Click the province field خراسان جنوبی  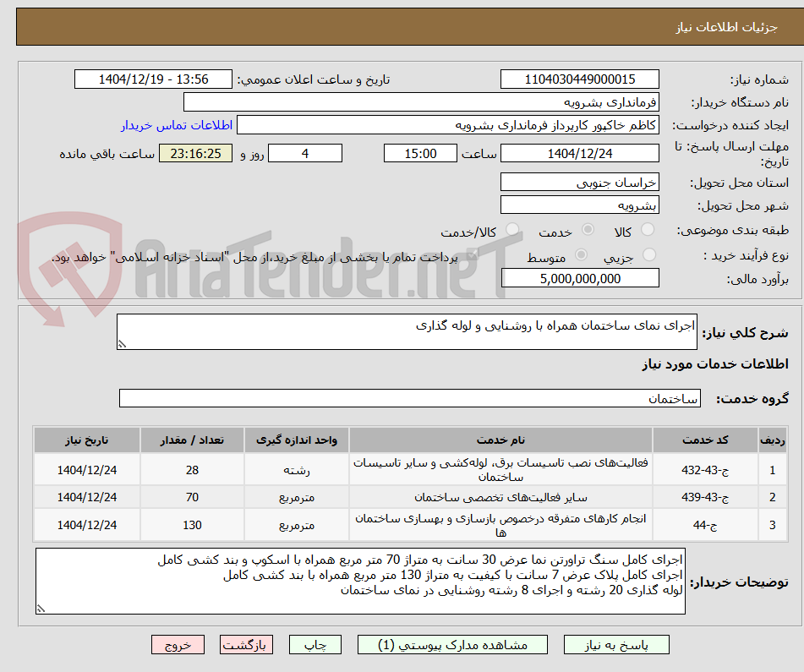point(580,183)
